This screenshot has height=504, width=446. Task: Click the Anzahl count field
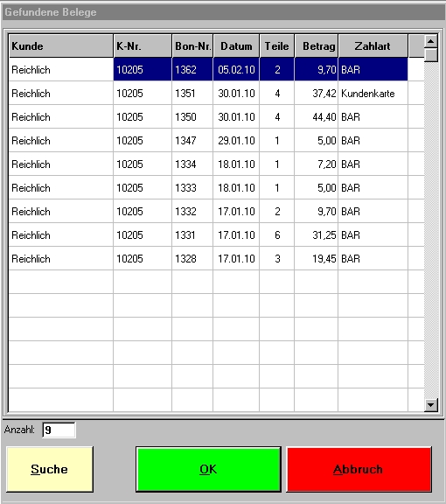59,430
